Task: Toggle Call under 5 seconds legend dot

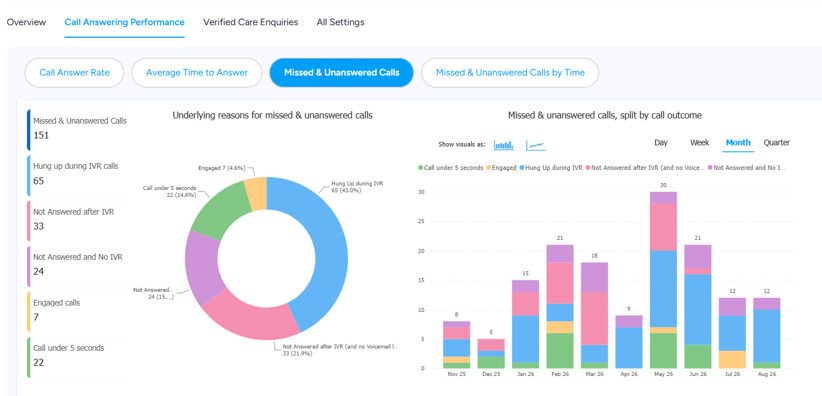Action: point(420,168)
